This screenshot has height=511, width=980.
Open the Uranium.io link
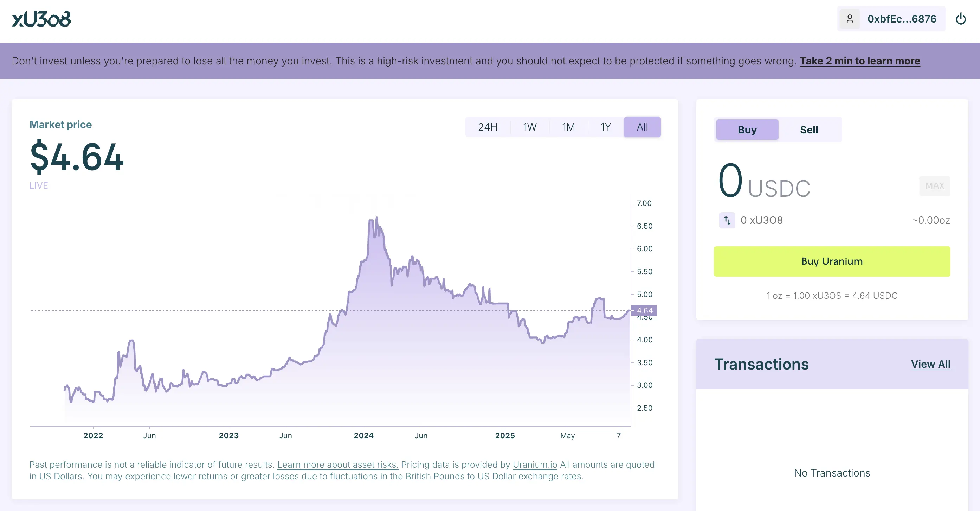(535, 465)
